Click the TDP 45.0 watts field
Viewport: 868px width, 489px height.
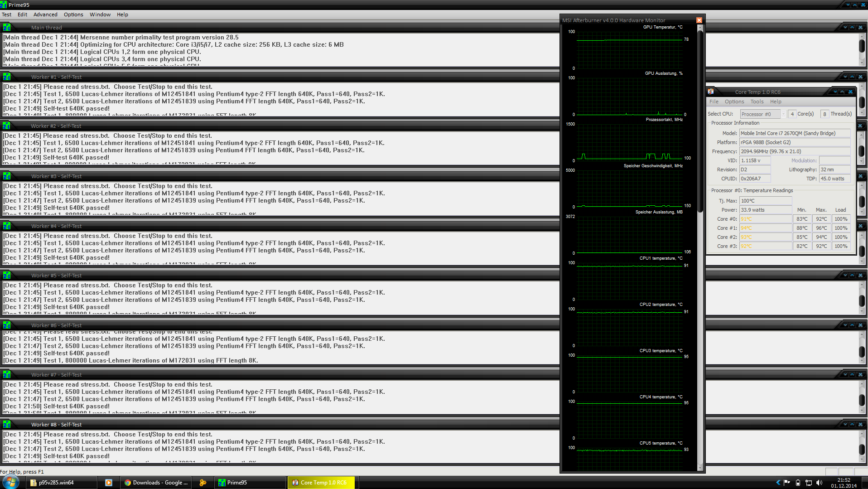pos(835,179)
